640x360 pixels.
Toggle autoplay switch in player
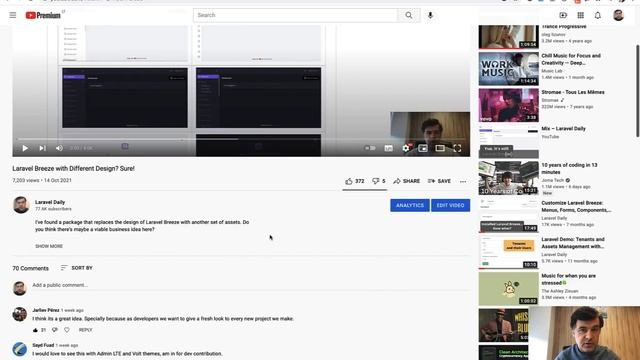click(370, 148)
